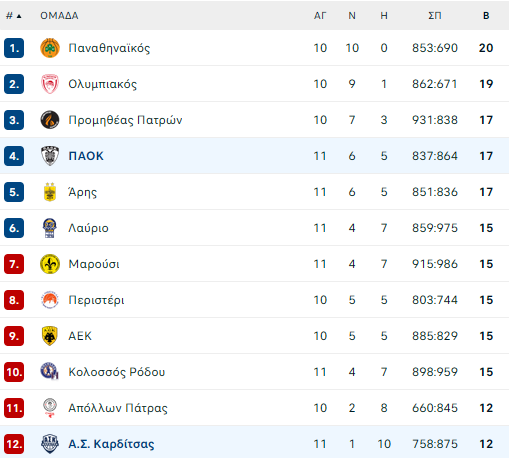The width and height of the screenshot is (509, 458).
Task: Click the Προμηθέας Πατρών flame logo
Action: tap(50, 120)
